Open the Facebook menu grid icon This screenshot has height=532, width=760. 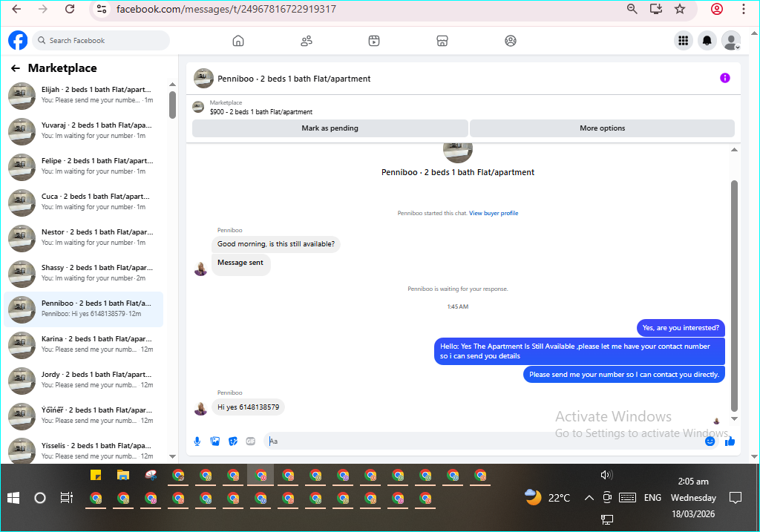[x=684, y=41]
